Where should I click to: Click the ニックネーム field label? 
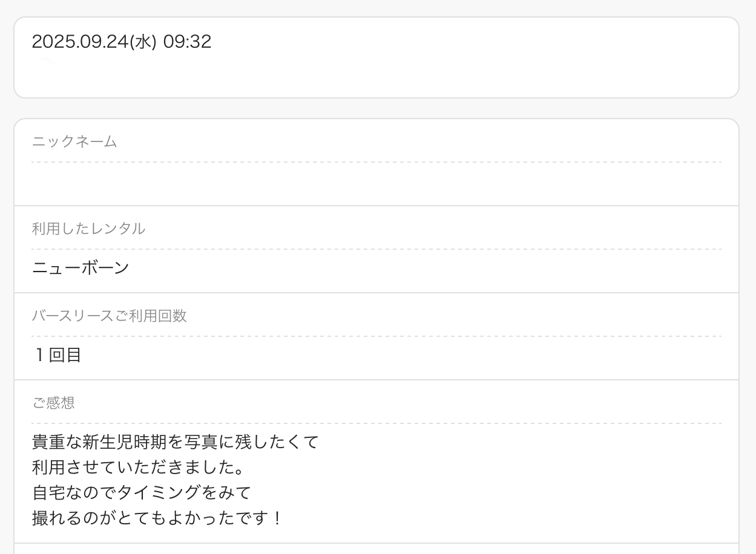(x=74, y=142)
